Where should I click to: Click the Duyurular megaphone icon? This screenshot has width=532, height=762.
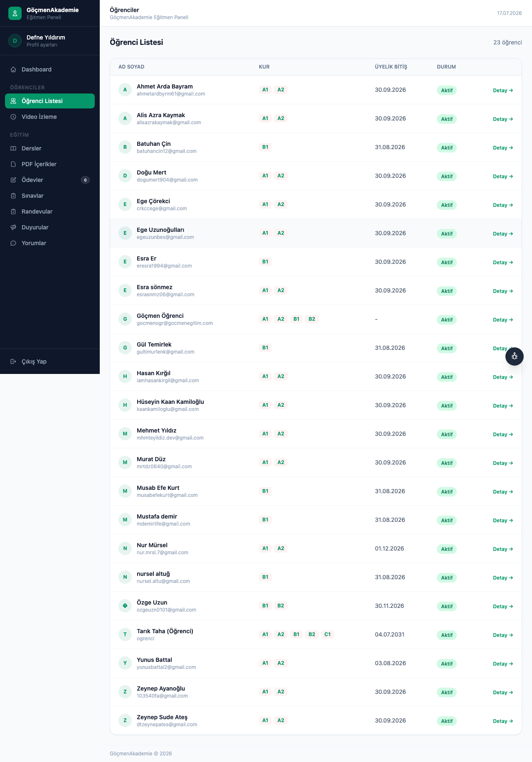[x=13, y=227]
